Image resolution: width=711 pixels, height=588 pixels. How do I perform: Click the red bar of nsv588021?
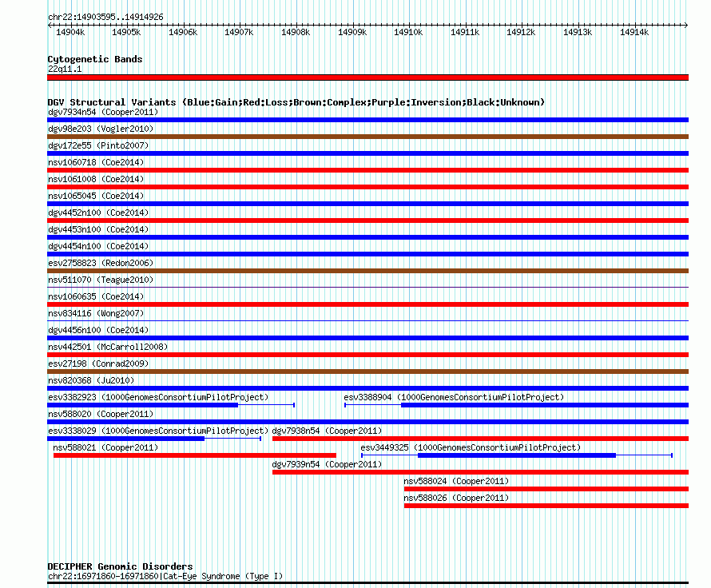[195, 455]
